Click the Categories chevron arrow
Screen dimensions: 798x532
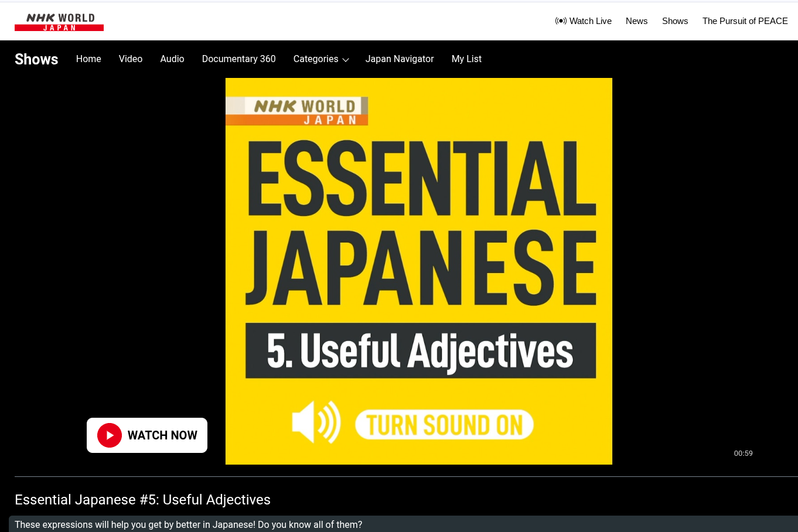(346, 60)
